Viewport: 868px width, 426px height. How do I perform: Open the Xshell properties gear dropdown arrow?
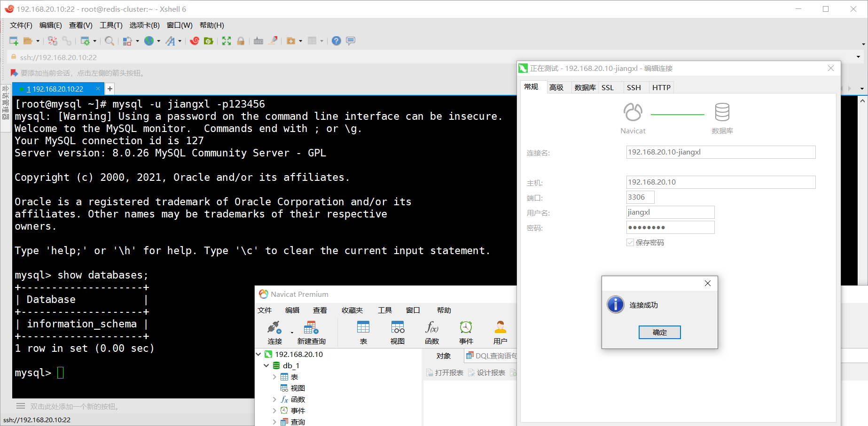(94, 41)
